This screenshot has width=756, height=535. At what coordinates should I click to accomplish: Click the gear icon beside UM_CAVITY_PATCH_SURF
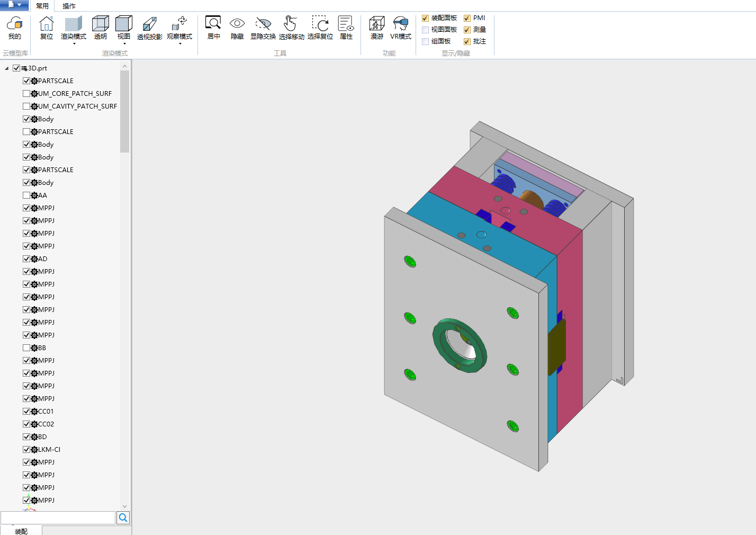34,106
